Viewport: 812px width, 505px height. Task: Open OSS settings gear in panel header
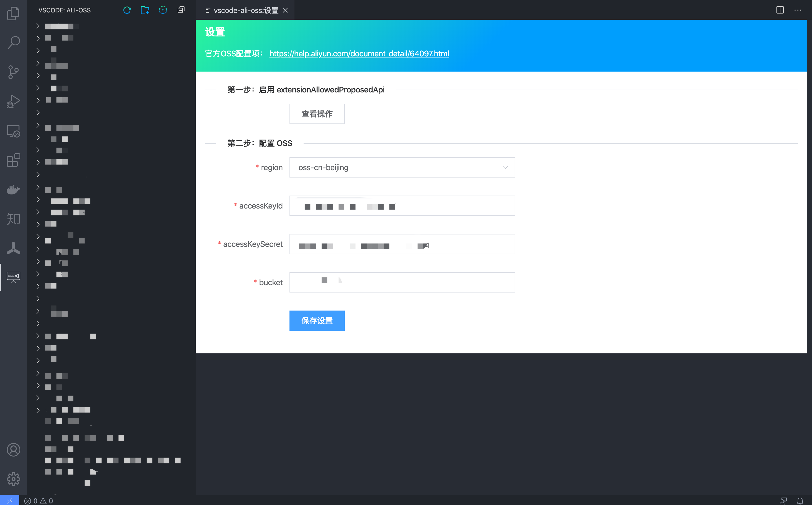163,10
